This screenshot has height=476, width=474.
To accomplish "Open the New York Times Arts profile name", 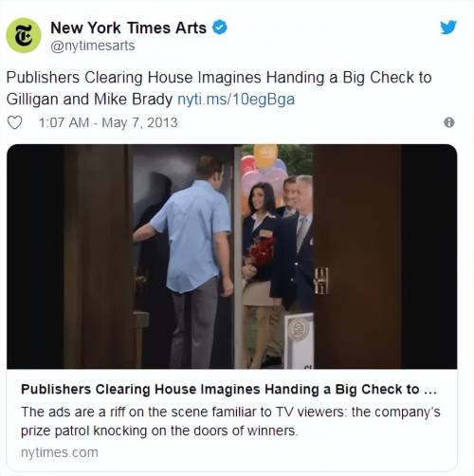I will point(128,27).
